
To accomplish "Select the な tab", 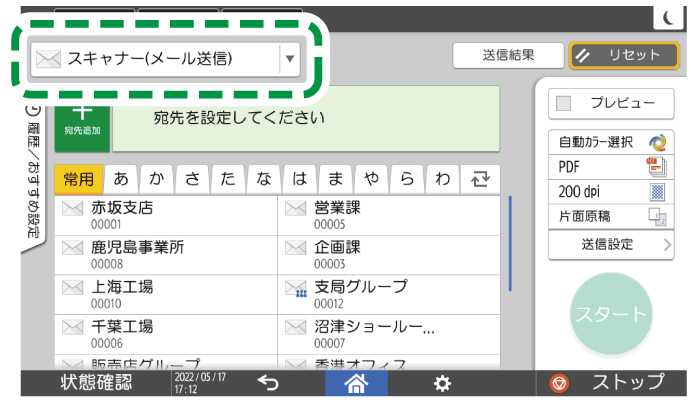I will coord(264,179).
